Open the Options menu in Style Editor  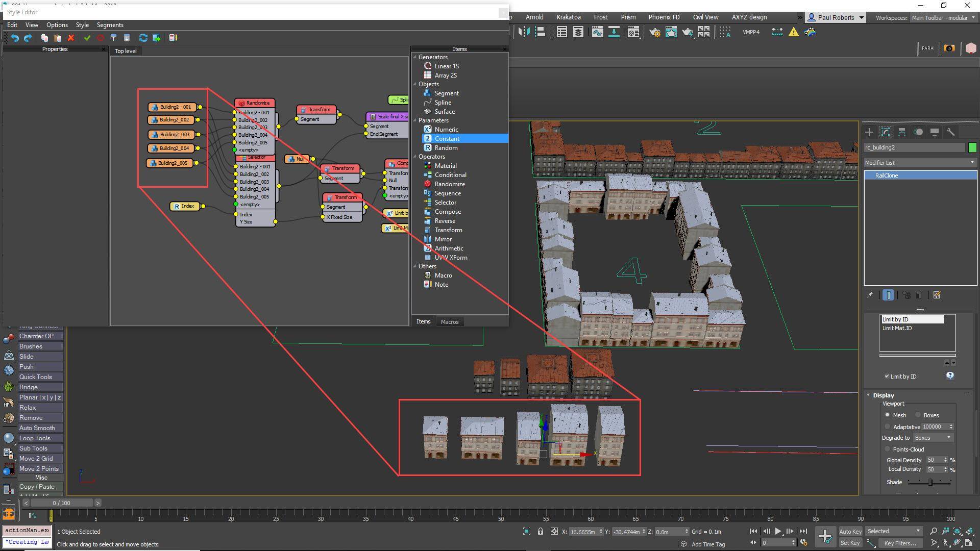(x=57, y=24)
